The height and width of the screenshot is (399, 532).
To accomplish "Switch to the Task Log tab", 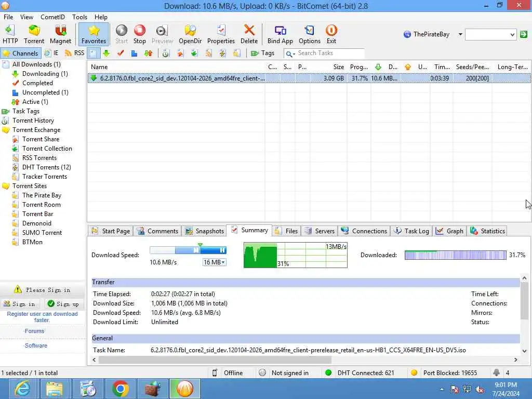I will click(411, 231).
